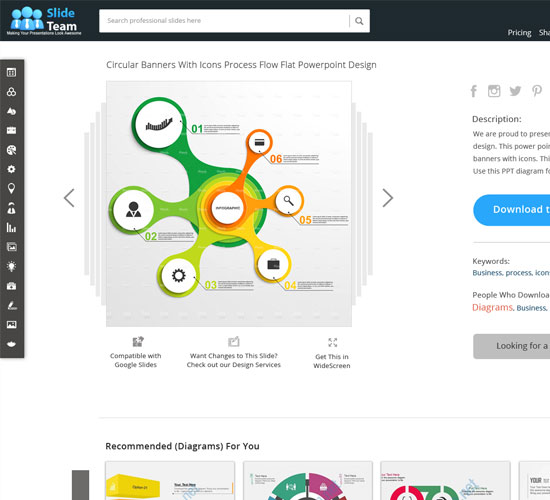Click Get This In WideScreen icon
This screenshot has width=550, height=500.
(x=332, y=342)
